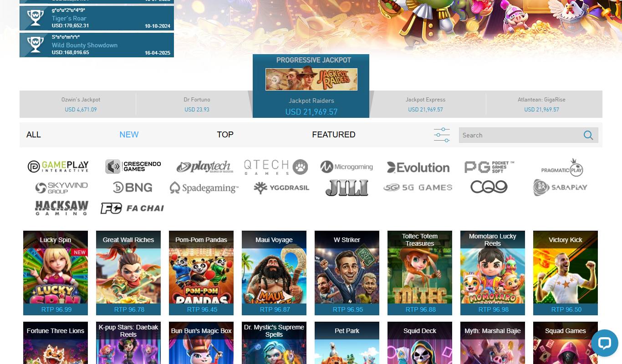This screenshot has width=622, height=364.
Task: Click the Tiger's Roar winner entry
Action: [97, 18]
